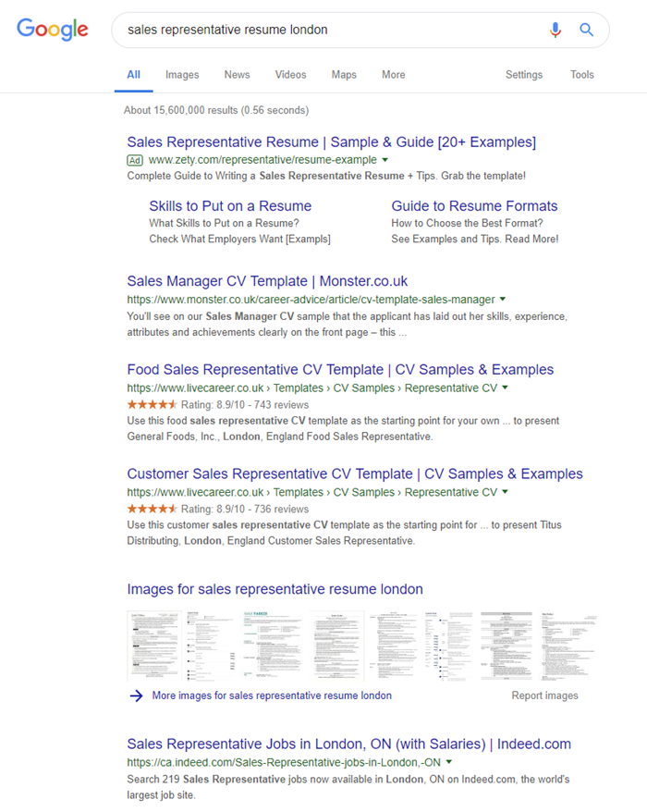Image resolution: width=647 pixels, height=812 pixels.
Task: Expand dropdown arrow next to zety.com URL
Action: 385,159
